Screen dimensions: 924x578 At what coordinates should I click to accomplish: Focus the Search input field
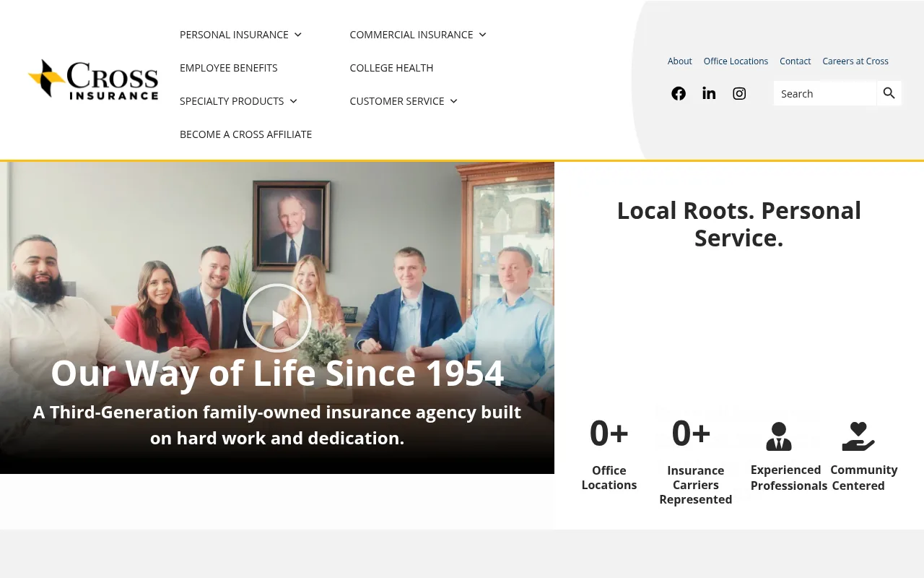(x=825, y=93)
